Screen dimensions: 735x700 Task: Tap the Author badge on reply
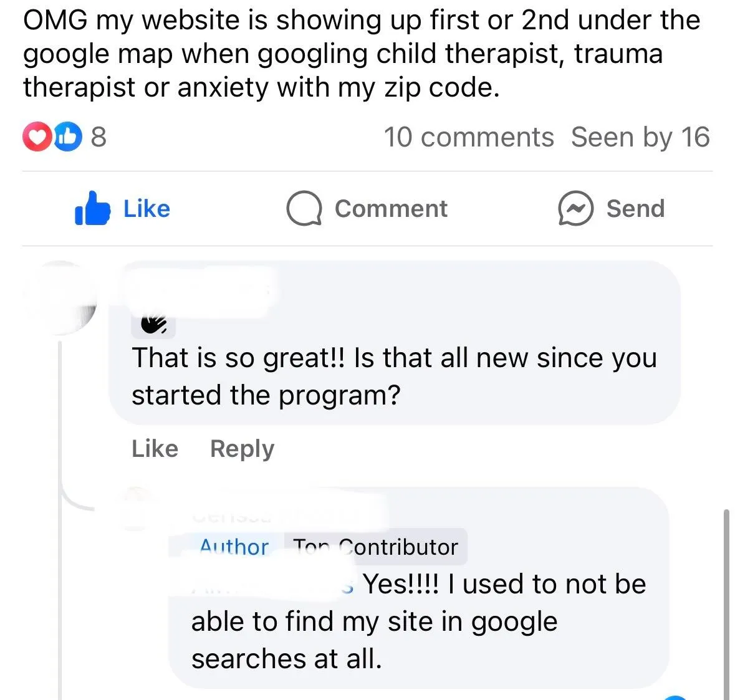(x=234, y=547)
